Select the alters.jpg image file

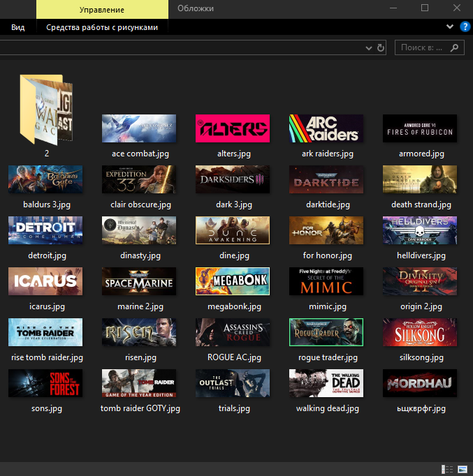(233, 128)
